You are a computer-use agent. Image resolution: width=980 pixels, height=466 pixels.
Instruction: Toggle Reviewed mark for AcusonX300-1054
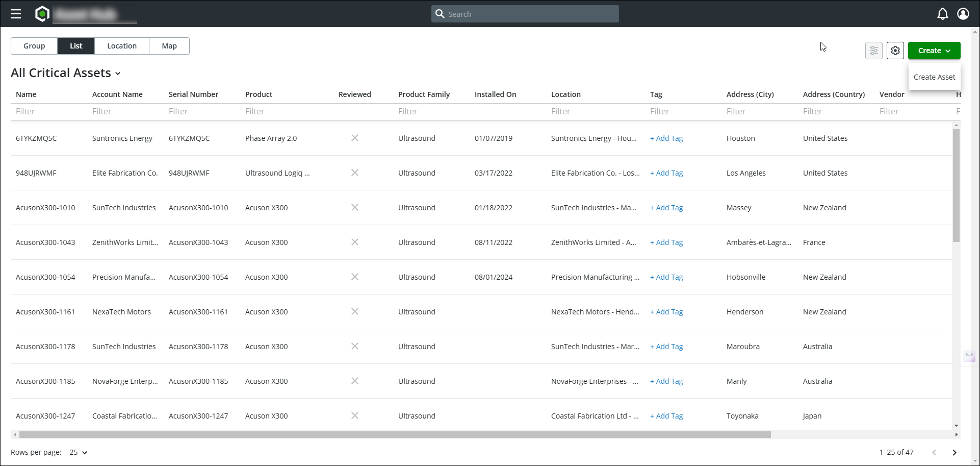click(355, 277)
